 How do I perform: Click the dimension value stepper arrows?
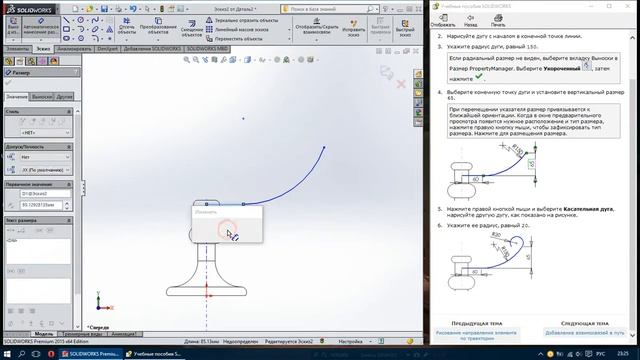pyautogui.click(x=67, y=205)
